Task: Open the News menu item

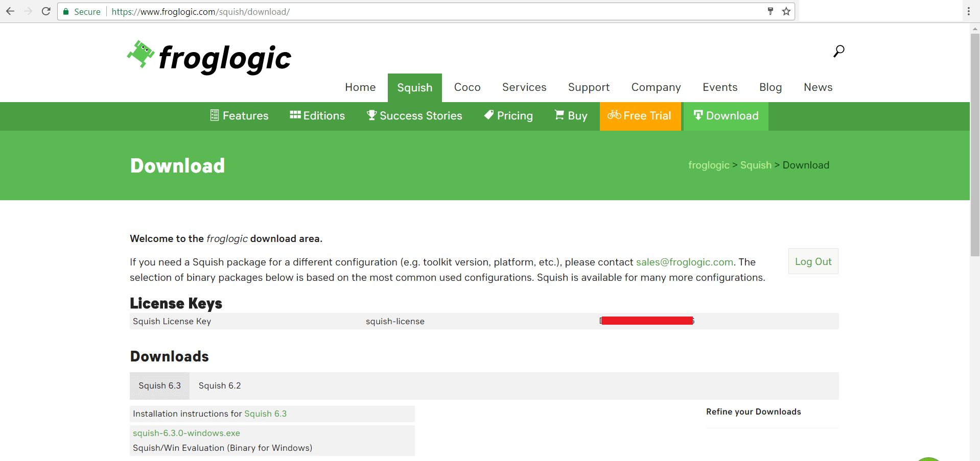Action: [818, 87]
